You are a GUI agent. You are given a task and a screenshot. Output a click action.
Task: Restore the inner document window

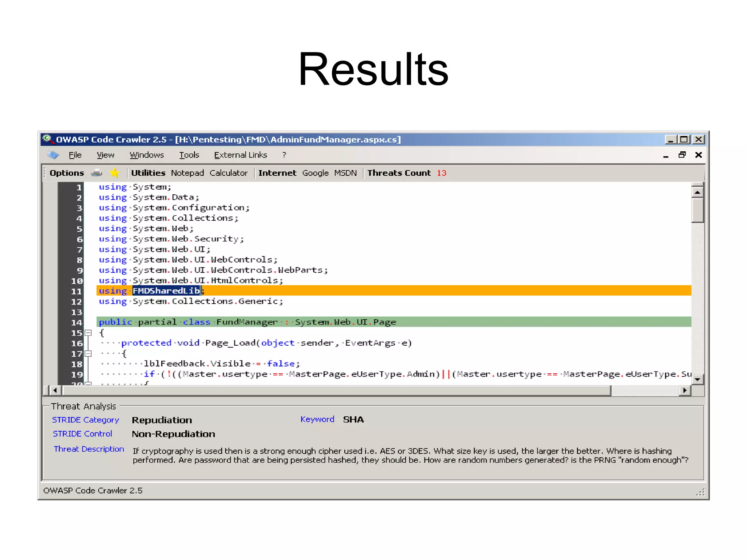tap(682, 155)
